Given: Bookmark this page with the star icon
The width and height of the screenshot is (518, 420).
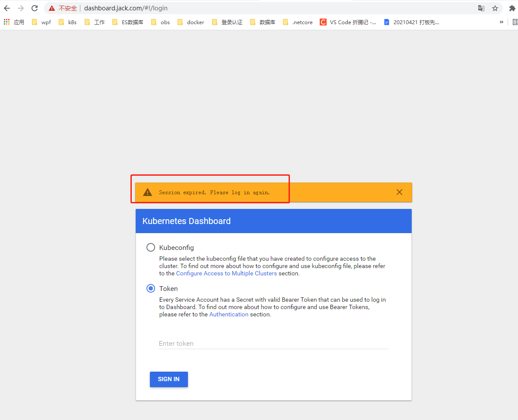Looking at the screenshot, I should click(x=495, y=8).
